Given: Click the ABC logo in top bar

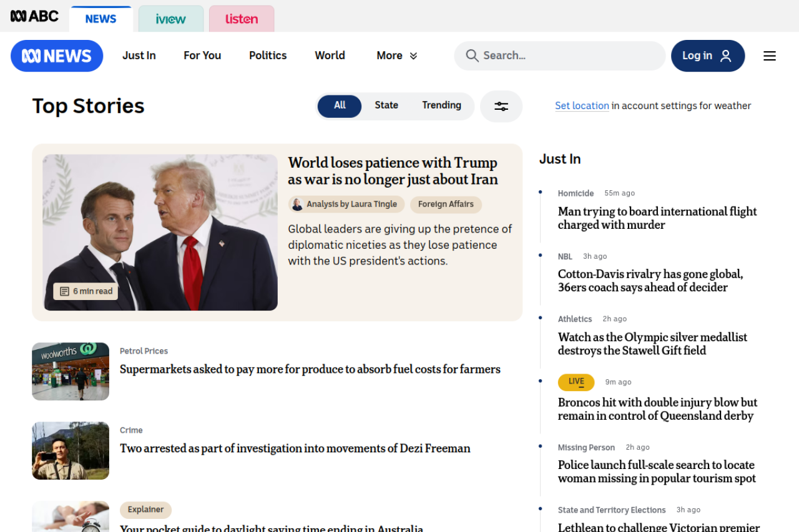Looking at the screenshot, I should tap(34, 16).
